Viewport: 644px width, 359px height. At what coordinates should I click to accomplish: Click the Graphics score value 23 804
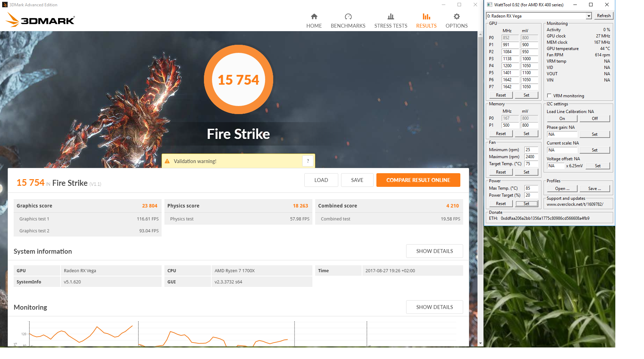click(x=150, y=206)
